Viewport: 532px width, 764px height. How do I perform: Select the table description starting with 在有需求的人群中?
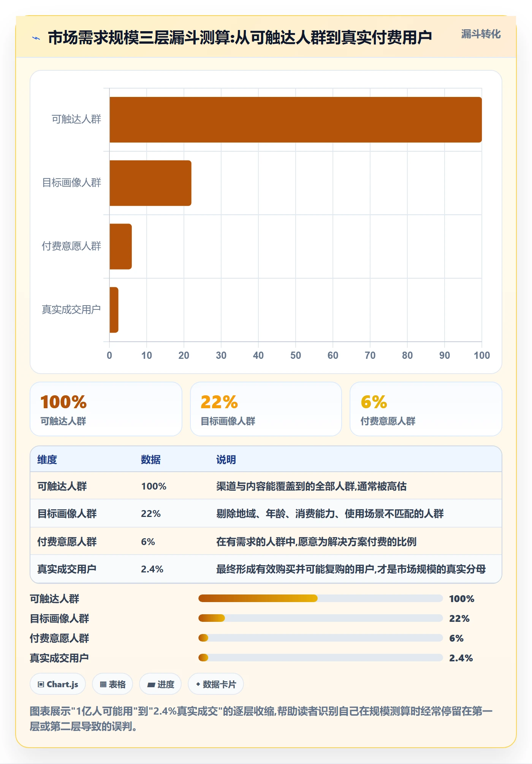coord(316,542)
